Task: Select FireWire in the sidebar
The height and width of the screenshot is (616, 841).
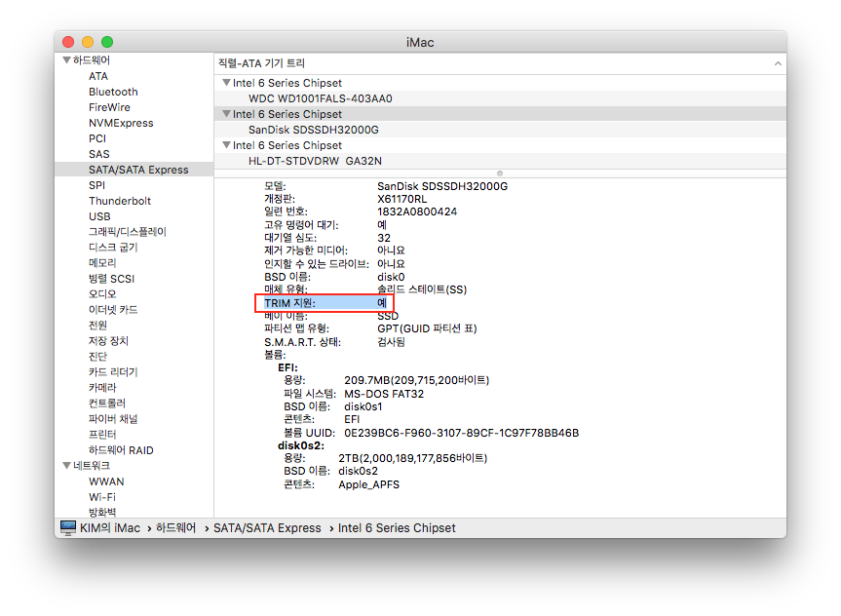Action: point(109,107)
